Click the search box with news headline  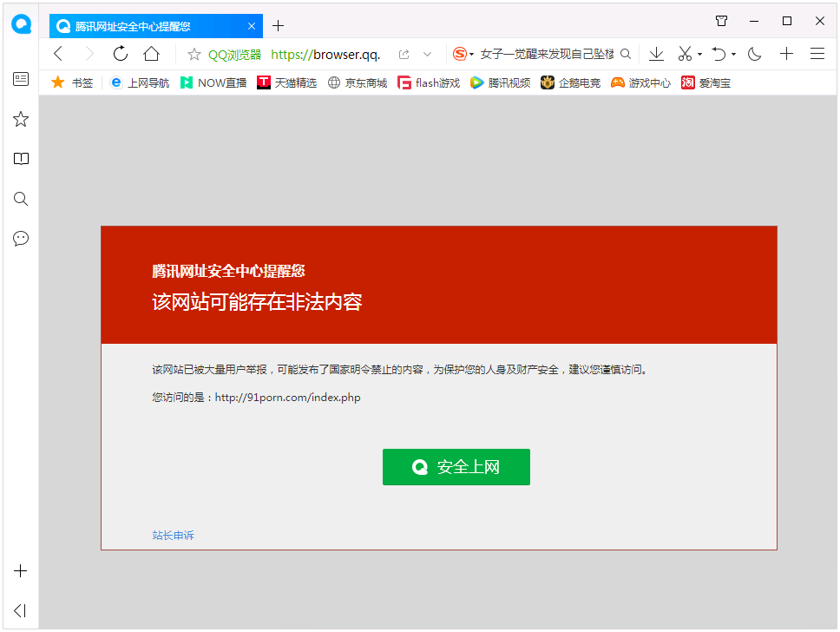tap(547, 54)
